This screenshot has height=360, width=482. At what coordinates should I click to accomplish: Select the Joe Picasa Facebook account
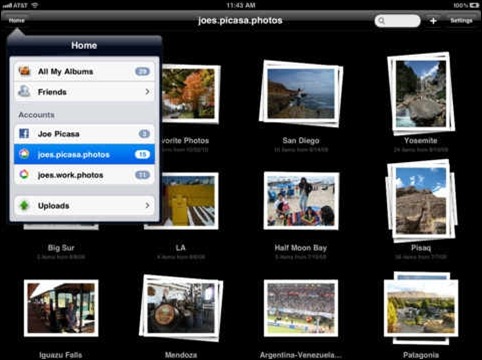[x=84, y=134]
